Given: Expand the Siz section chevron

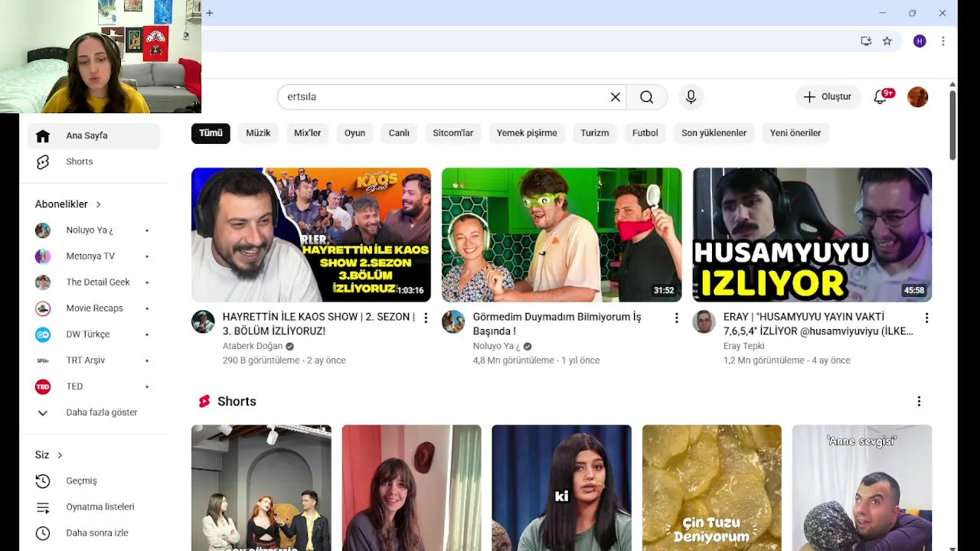Looking at the screenshot, I should (60, 455).
